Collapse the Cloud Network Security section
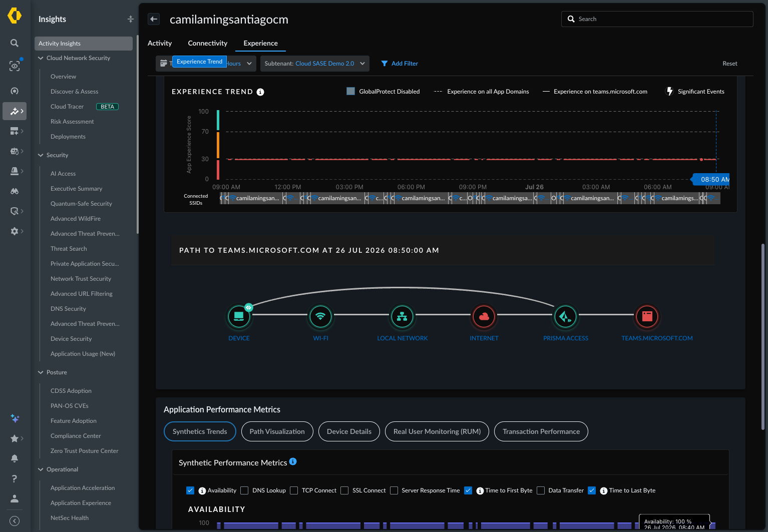The width and height of the screenshot is (768, 532). pyautogui.click(x=41, y=58)
